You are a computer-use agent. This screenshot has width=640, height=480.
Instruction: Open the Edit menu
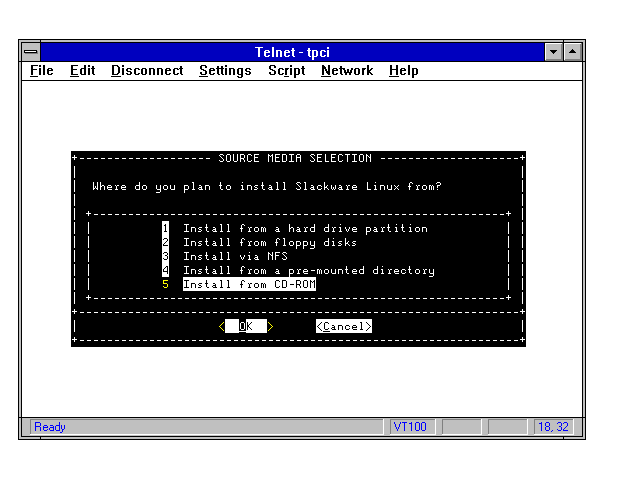(x=82, y=71)
